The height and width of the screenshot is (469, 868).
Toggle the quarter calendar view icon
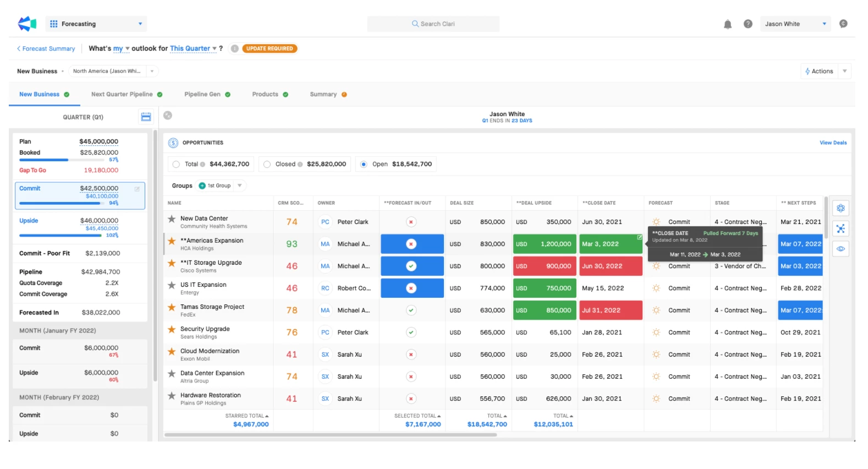146,117
